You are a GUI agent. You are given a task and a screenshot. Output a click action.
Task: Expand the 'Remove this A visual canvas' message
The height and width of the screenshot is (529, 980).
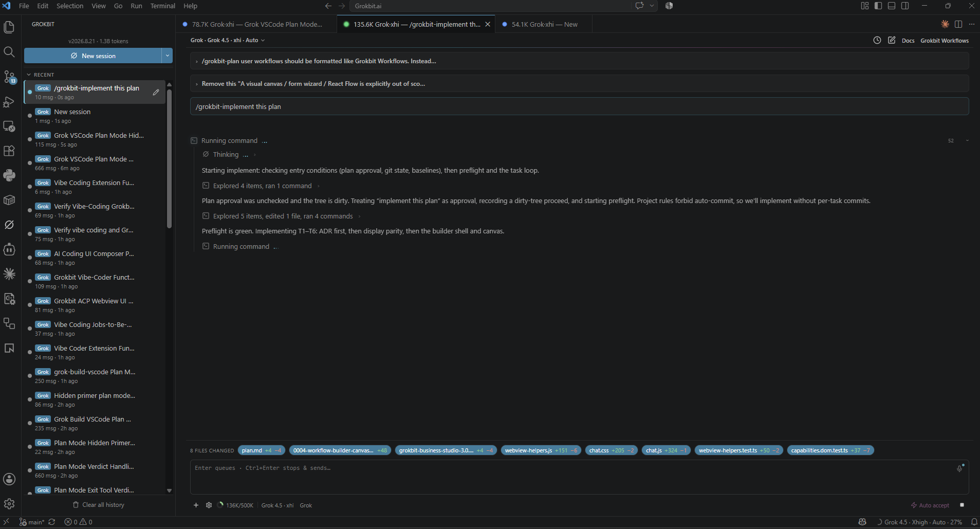[x=579, y=84]
